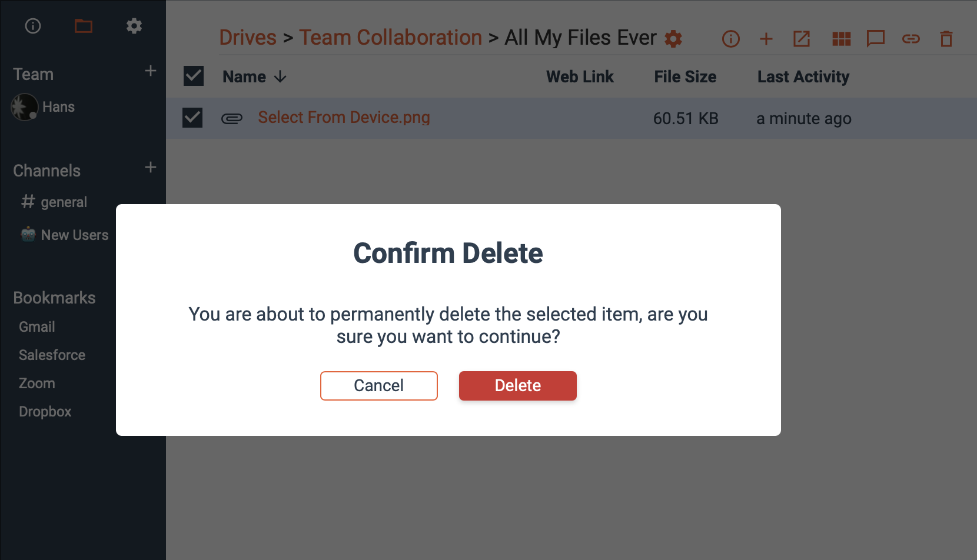The image size is (977, 560).
Task: Add a new channel with plus button
Action: click(151, 168)
